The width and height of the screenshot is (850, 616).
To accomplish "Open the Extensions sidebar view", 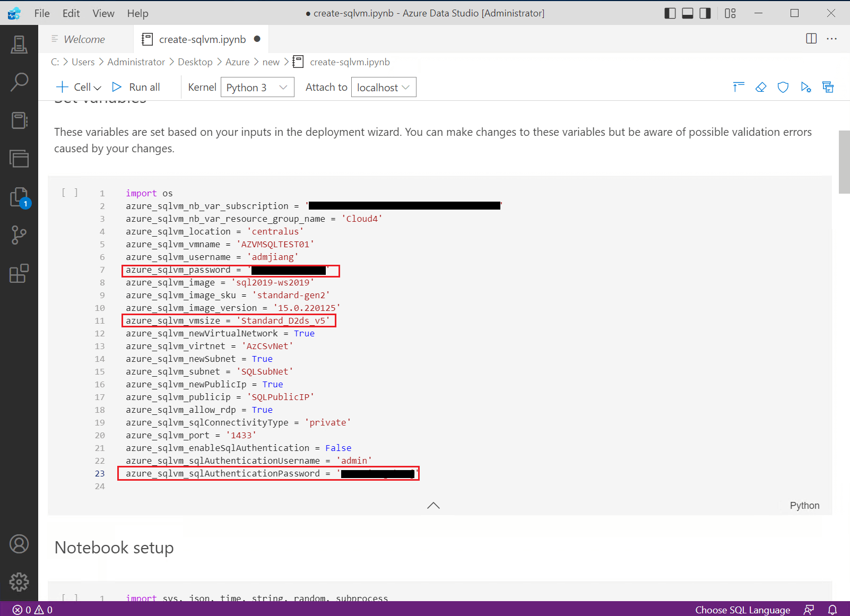I will pyautogui.click(x=19, y=273).
